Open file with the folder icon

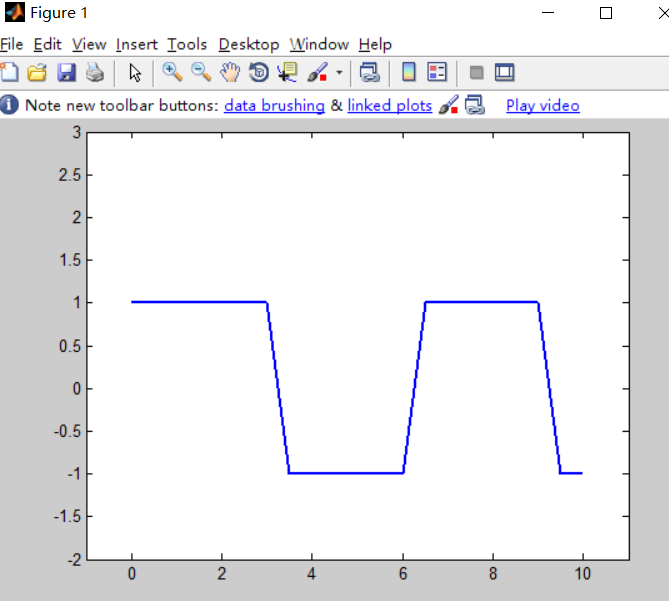(37, 73)
